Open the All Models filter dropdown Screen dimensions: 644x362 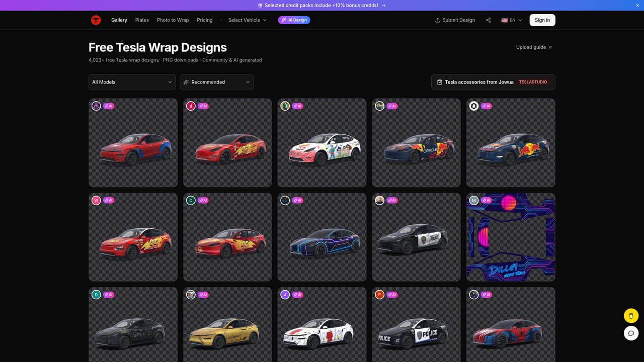tap(132, 82)
